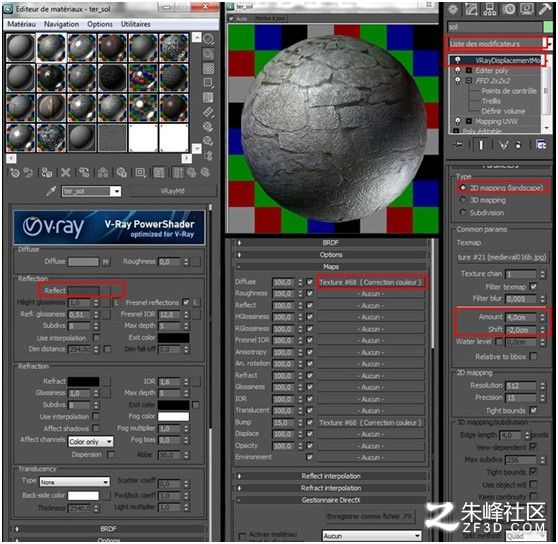Click Configure Modifier Sets icon
This screenshot has height=544, width=558.
click(541, 145)
